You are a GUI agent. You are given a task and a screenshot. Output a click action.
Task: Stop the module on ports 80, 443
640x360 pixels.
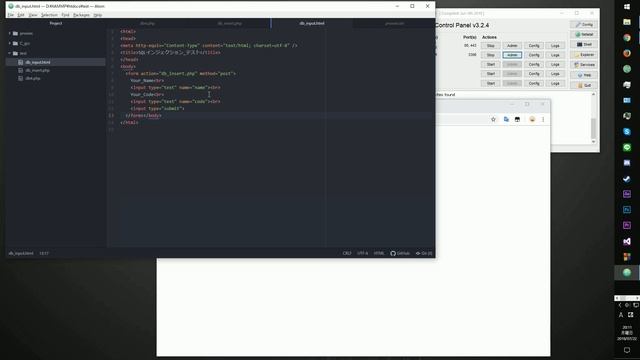[x=491, y=46]
